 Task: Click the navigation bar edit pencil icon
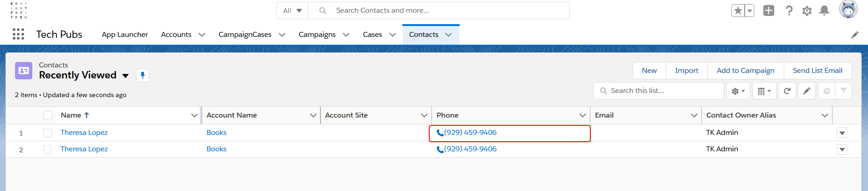(x=855, y=35)
